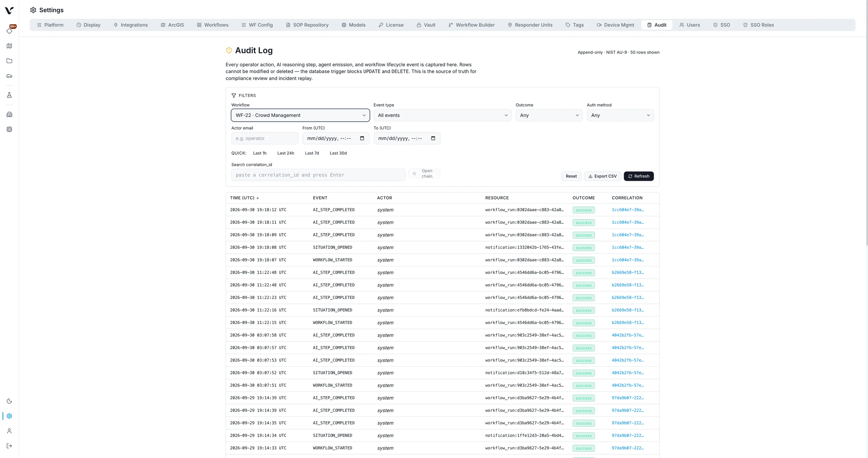This screenshot has height=458, width=868.
Task: Click the TIME (UTC) sort arrow header
Action: coord(244,198)
